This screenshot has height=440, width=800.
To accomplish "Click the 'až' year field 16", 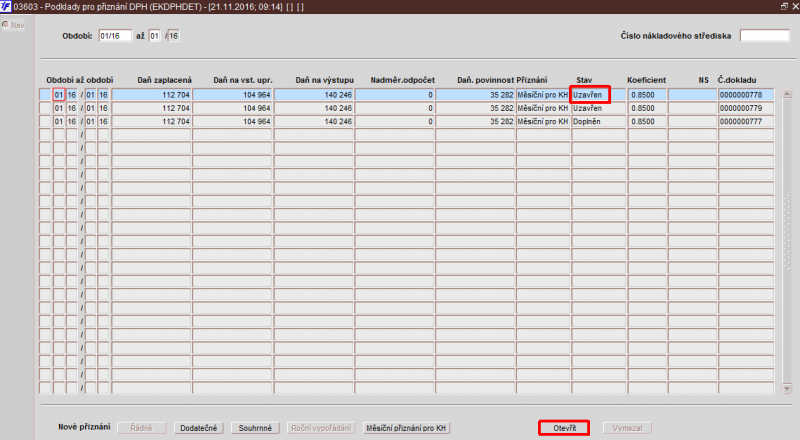I will [173, 36].
